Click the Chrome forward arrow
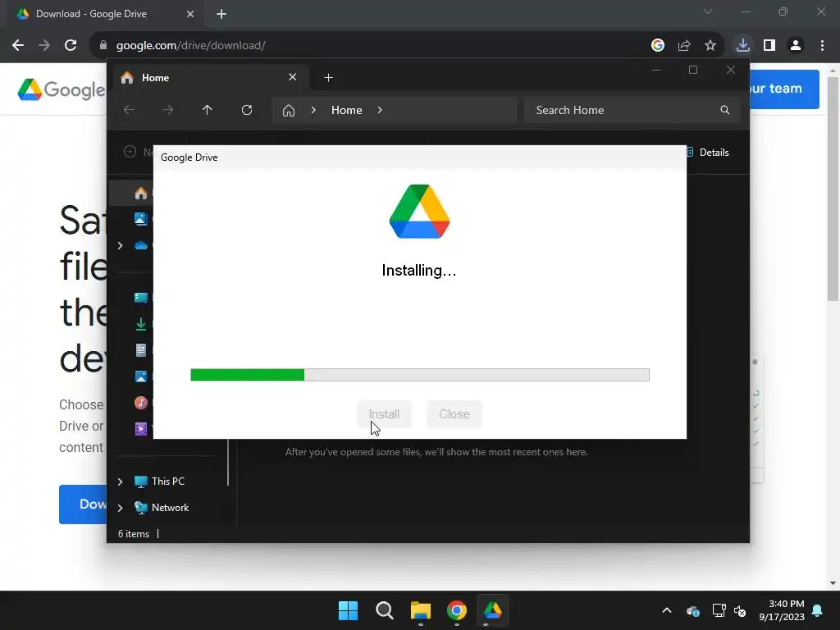Image resolution: width=840 pixels, height=630 pixels. click(44, 46)
